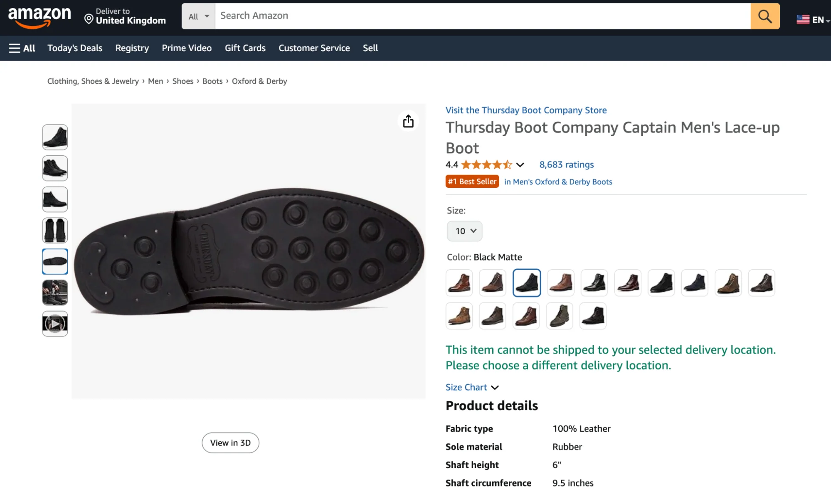Click the Amazon logo
The width and height of the screenshot is (831, 504).
pos(40,16)
